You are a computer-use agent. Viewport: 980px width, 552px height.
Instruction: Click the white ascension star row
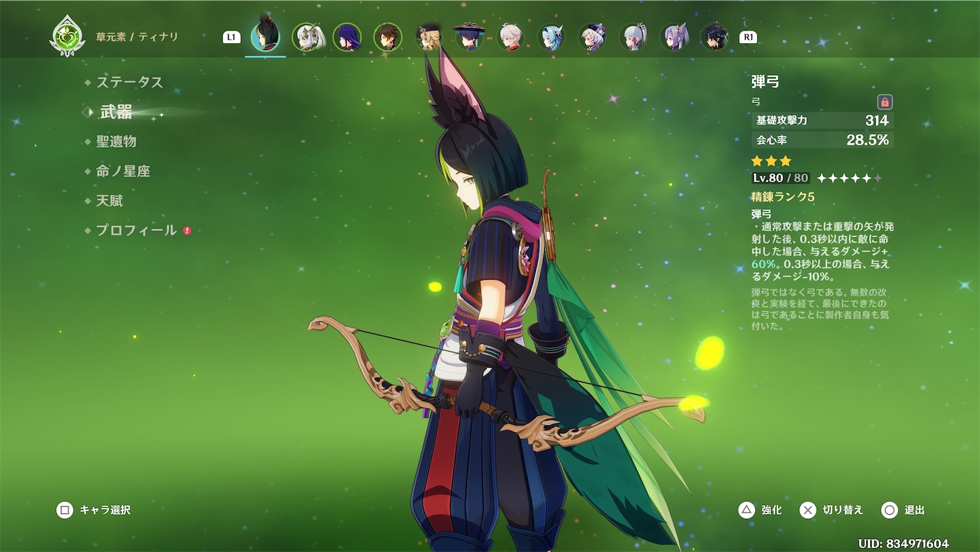(x=850, y=178)
